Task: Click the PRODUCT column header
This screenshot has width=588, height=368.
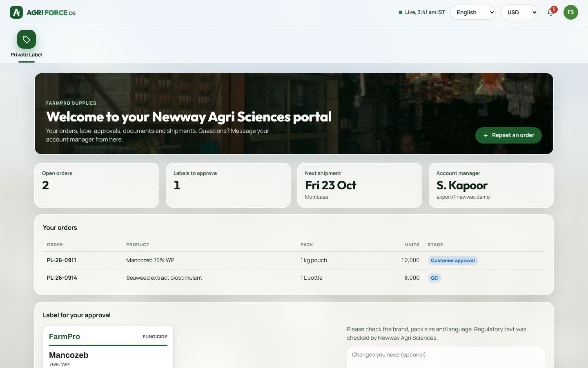Action: 138,245
